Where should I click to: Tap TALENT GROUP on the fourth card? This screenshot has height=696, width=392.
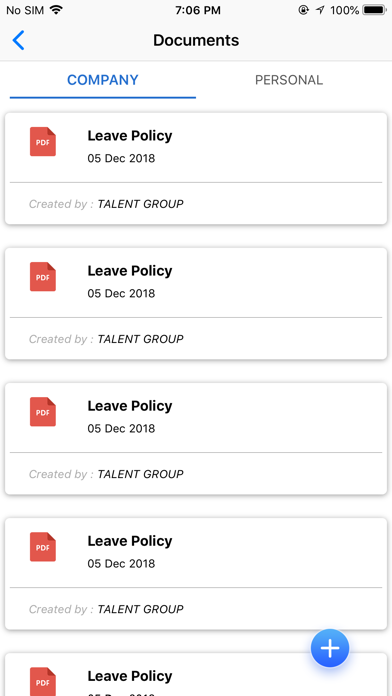140,609
